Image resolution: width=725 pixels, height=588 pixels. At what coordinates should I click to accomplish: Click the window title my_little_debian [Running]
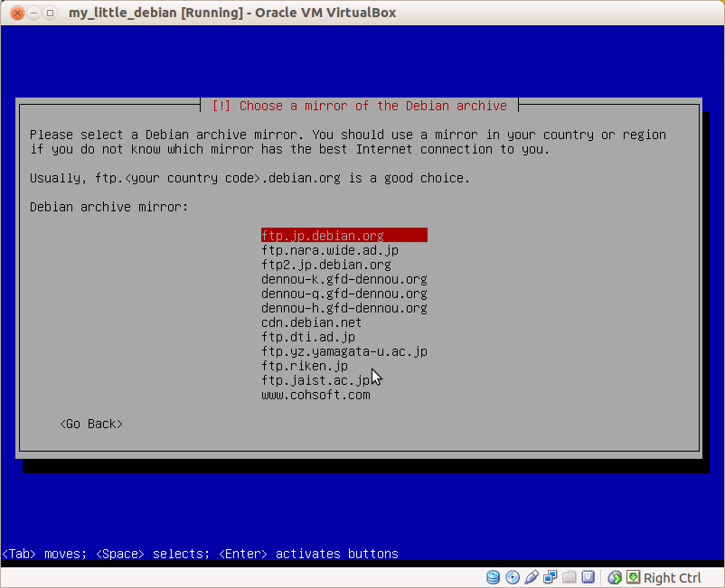(232, 13)
